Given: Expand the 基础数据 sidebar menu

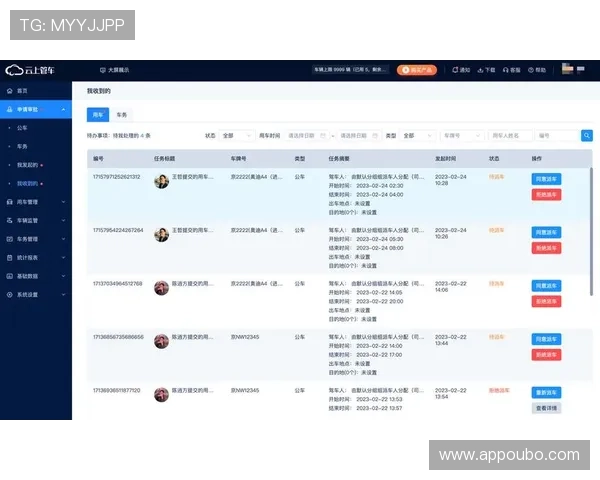Looking at the screenshot, I should (x=36, y=276).
